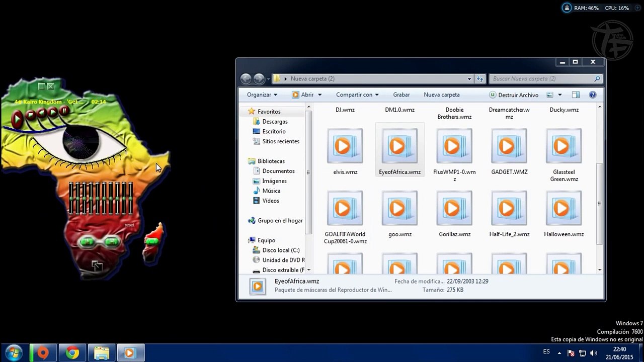This screenshot has height=362, width=644.
Task: Play the track in Eye of Africa skin
Action: click(x=17, y=119)
